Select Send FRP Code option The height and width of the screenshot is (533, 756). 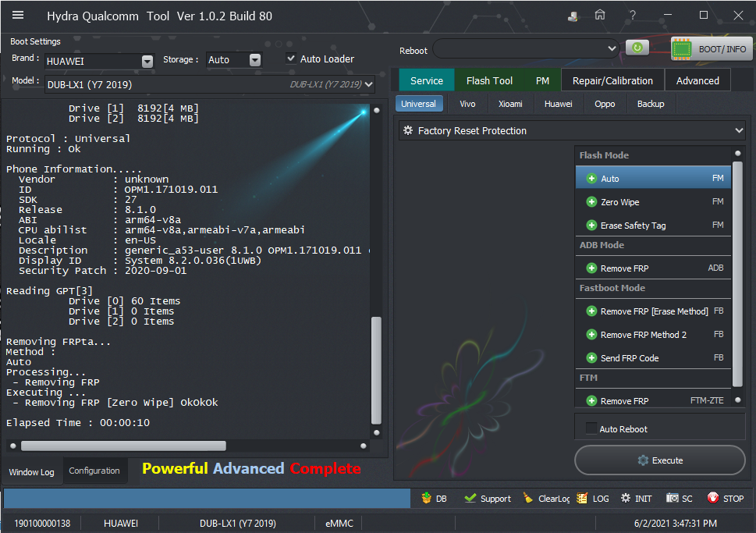pyautogui.click(x=653, y=358)
